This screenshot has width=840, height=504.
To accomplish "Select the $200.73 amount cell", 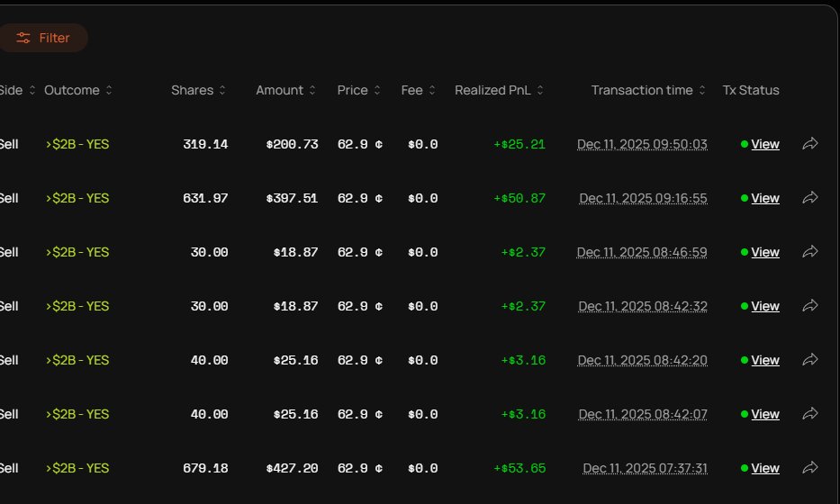I will click(x=292, y=144).
